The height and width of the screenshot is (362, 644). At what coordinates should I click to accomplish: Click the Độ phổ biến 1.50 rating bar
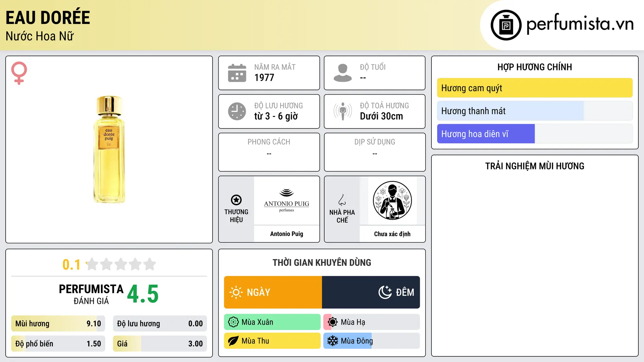pos(58,344)
